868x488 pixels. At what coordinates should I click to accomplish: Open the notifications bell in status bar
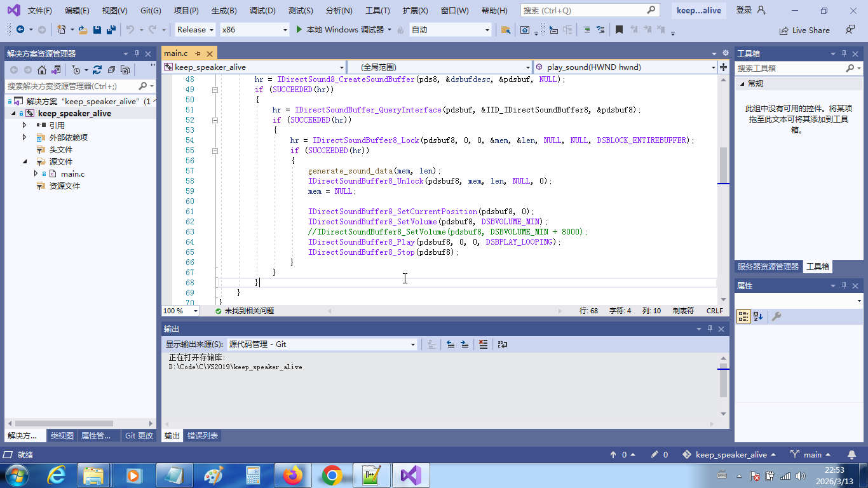(x=851, y=455)
